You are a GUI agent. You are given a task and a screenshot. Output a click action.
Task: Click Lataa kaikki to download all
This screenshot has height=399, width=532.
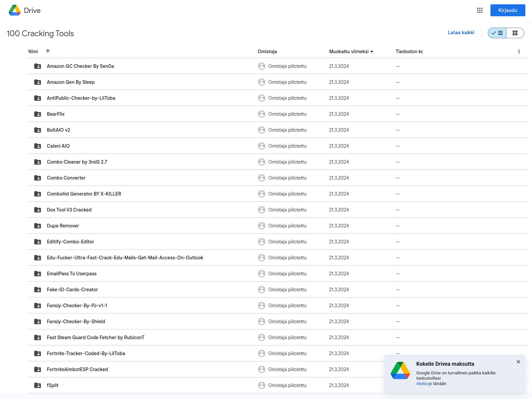(x=461, y=33)
